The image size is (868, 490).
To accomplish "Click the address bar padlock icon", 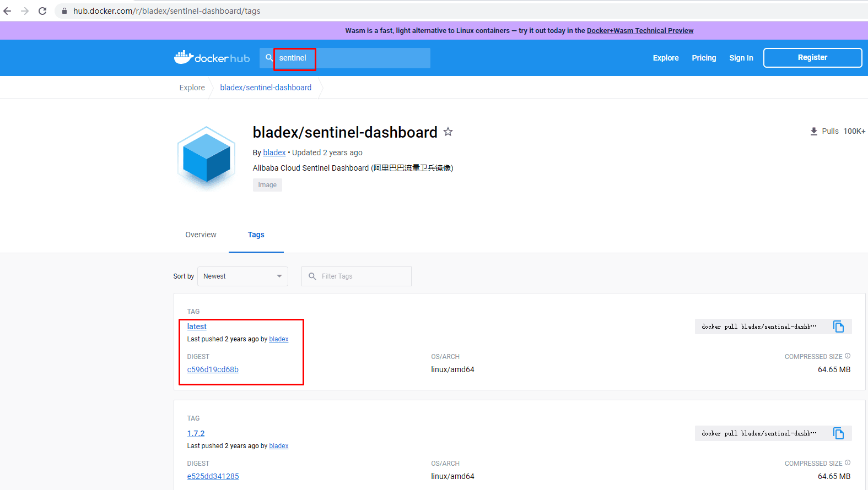I will click(x=64, y=11).
